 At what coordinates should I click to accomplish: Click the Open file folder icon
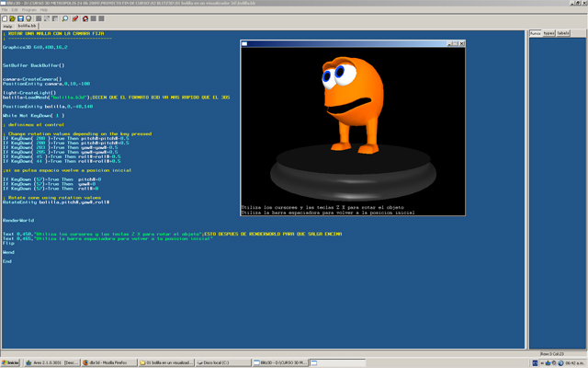12,18
